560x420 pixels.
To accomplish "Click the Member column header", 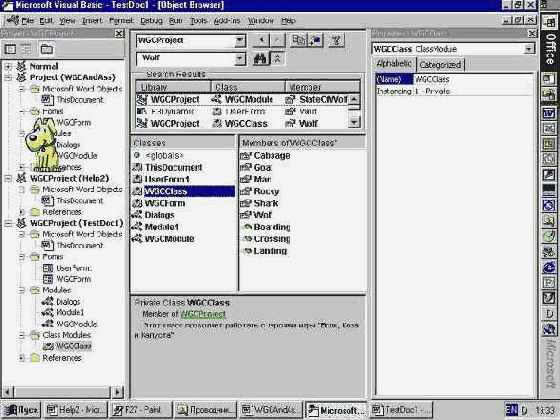I will tap(322, 87).
